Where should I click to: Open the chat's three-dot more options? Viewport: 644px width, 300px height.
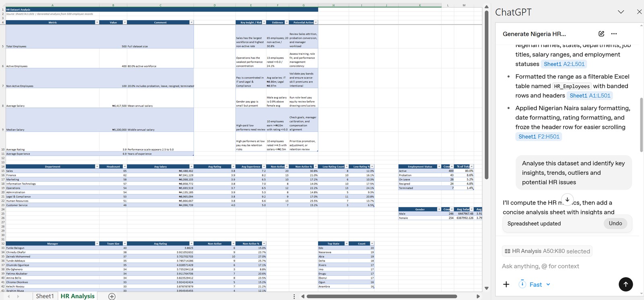point(614,34)
